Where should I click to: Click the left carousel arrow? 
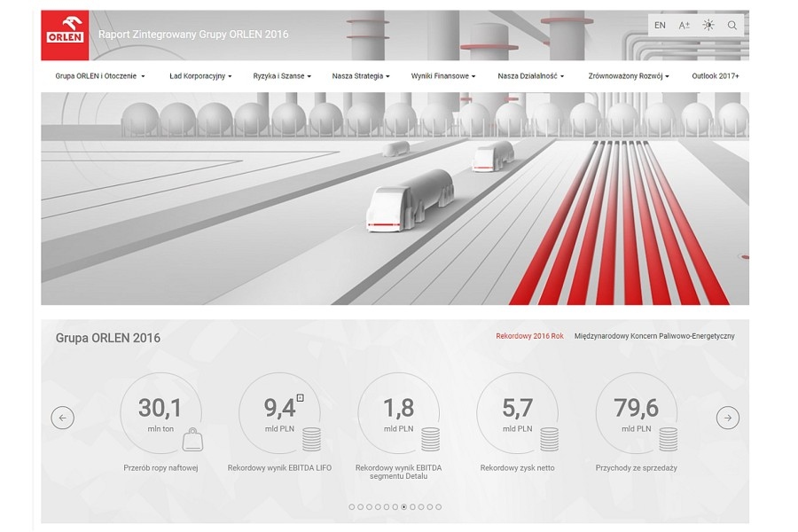pos(63,418)
